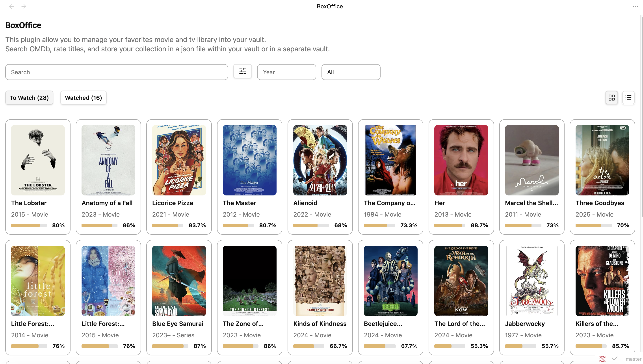Click the Search input field
This screenshot has height=364, width=643.
pyautogui.click(x=117, y=72)
